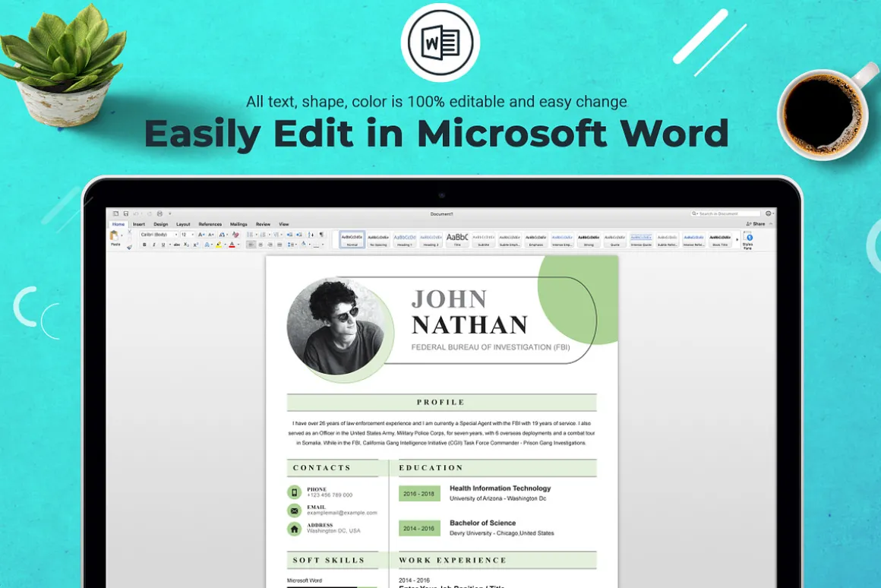The image size is (881, 588).
Task: Click the Bullets list icon
Action: 250,235
